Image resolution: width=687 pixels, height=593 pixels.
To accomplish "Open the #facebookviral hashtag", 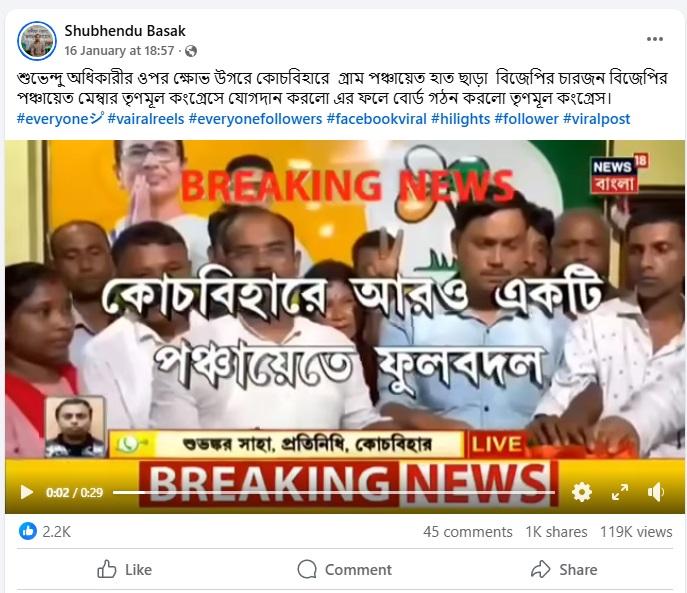I will [x=376, y=119].
